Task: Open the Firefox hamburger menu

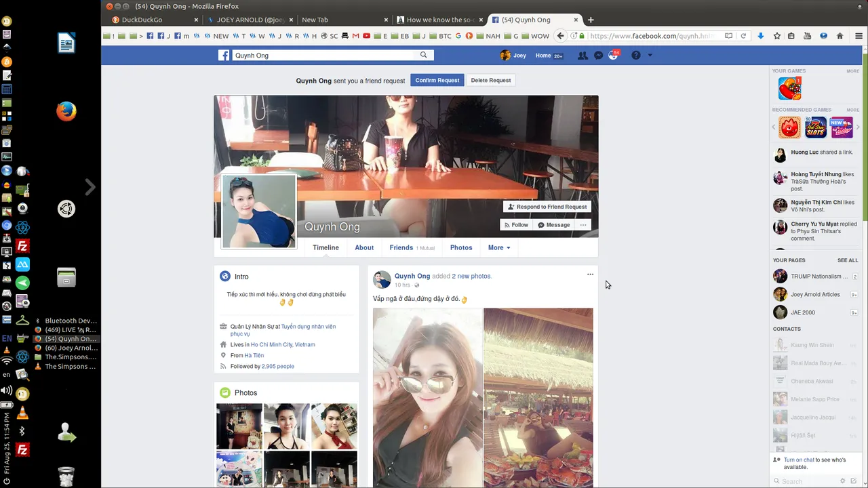Action: pos(859,36)
